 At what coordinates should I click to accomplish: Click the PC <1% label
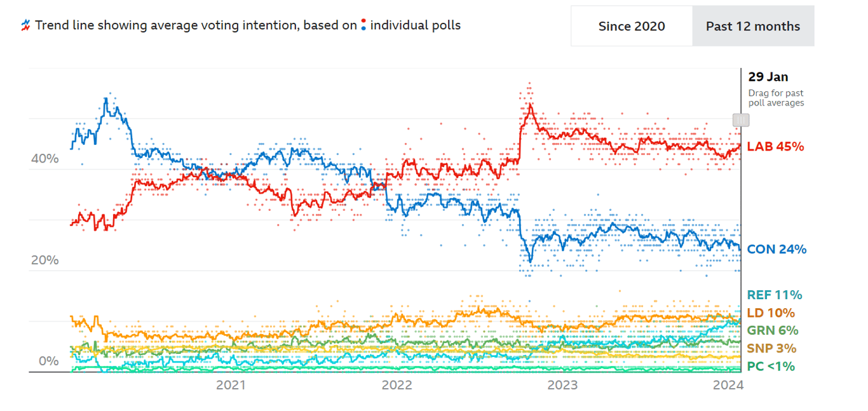click(x=771, y=366)
